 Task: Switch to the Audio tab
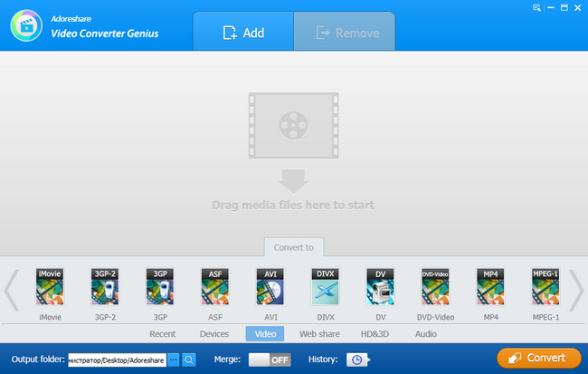[x=426, y=334]
